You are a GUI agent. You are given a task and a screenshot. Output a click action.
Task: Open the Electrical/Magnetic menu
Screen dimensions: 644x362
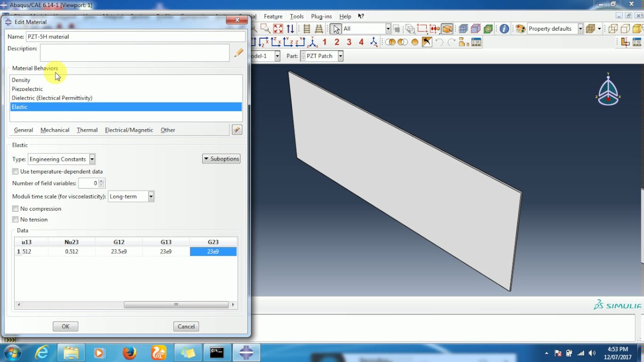coord(129,130)
